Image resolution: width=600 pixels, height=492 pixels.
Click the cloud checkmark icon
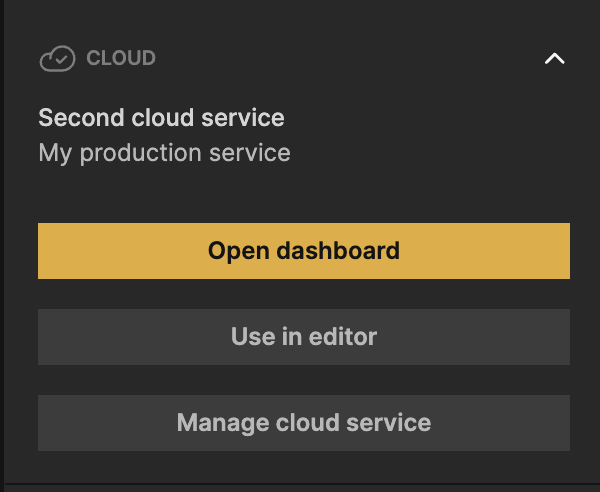[x=57, y=59]
